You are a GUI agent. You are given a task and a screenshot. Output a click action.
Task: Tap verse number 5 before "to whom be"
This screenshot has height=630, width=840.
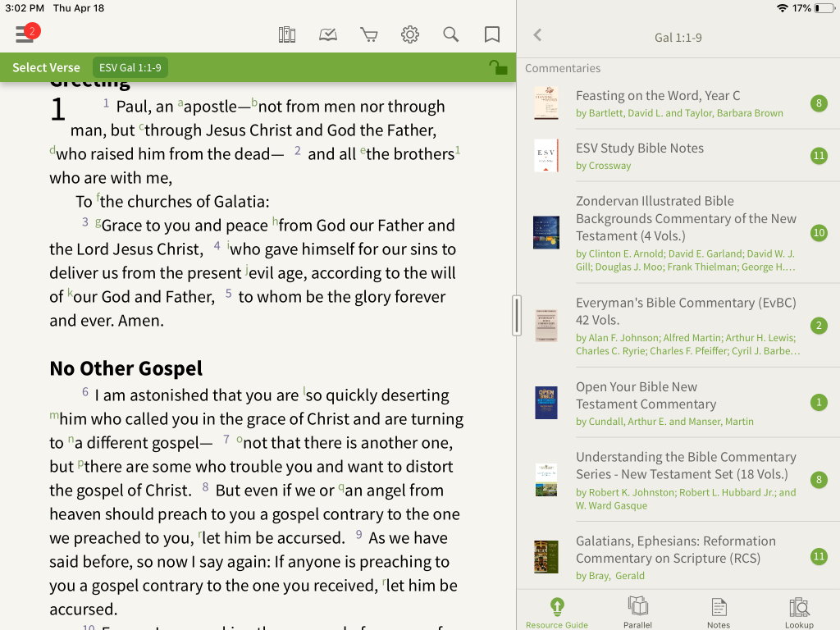point(228,293)
